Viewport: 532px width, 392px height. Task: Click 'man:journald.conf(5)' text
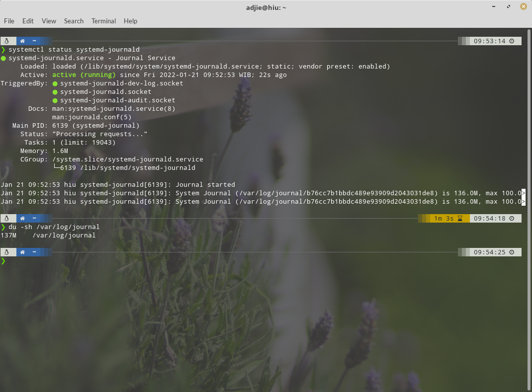point(91,117)
